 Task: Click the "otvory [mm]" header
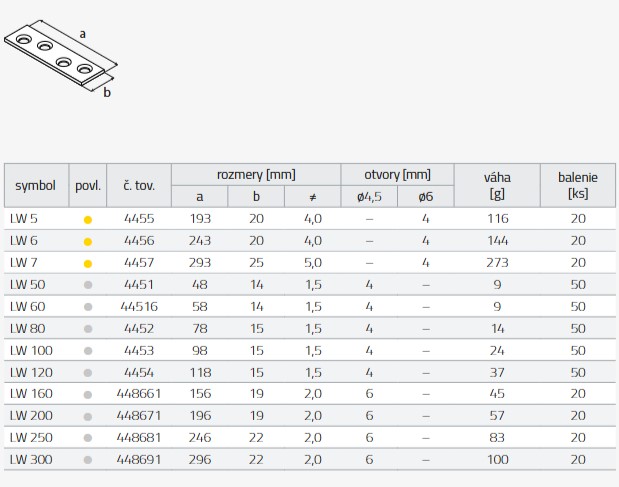[398, 174]
